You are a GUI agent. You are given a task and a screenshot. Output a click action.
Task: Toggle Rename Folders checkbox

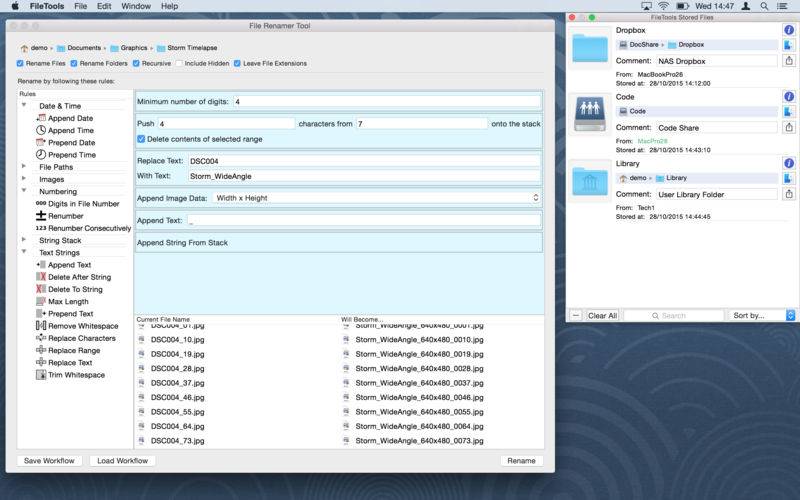pos(74,63)
